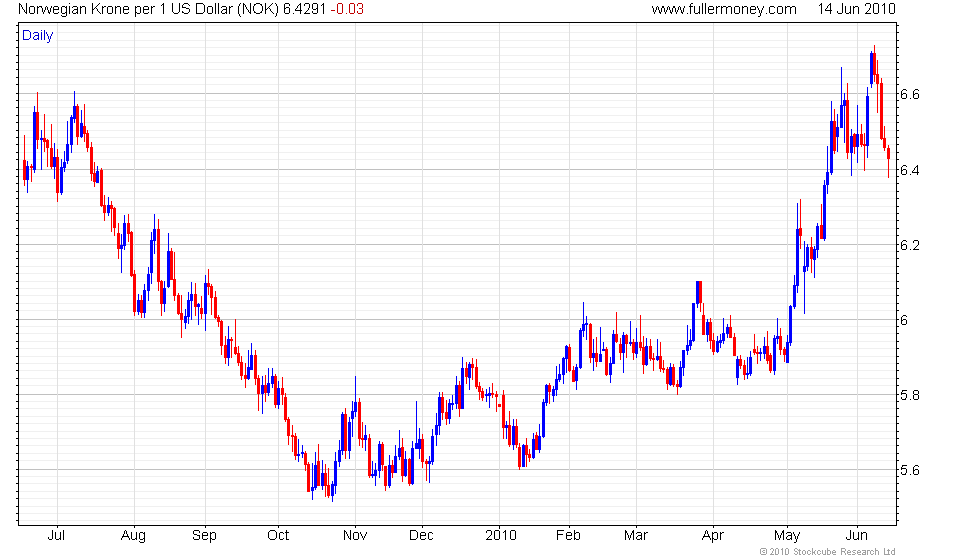Click the 6.6 price axis label
The image size is (980, 560).
pyautogui.click(x=910, y=94)
